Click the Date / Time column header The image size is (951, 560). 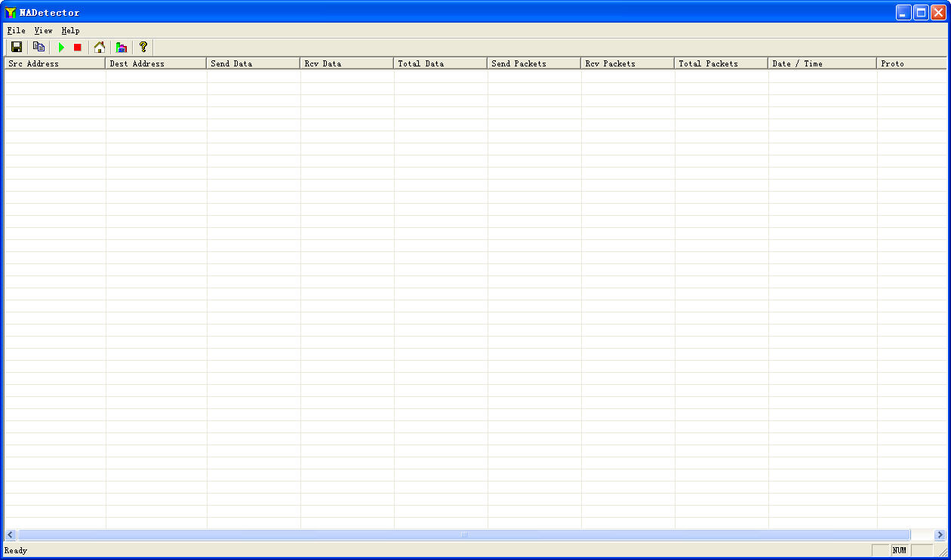(x=822, y=63)
